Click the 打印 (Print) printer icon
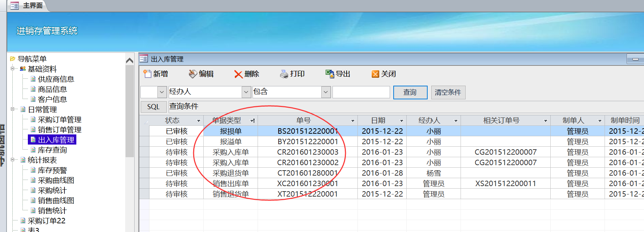Screen dimensions: 644x232 tap(284, 74)
